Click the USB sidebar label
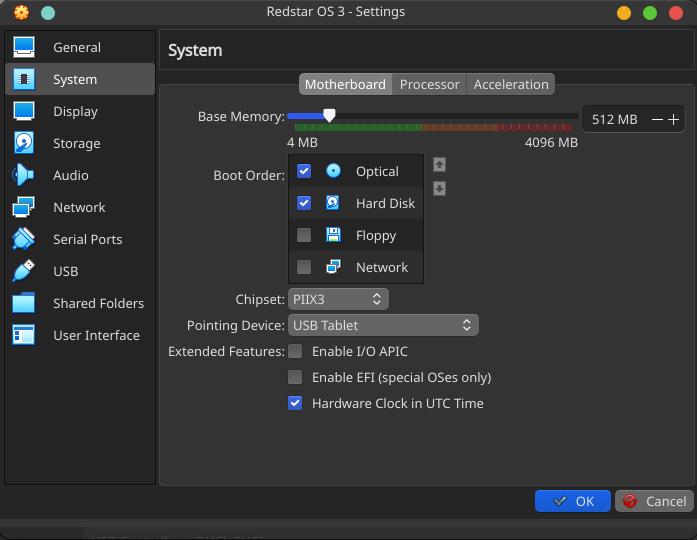 coord(66,271)
